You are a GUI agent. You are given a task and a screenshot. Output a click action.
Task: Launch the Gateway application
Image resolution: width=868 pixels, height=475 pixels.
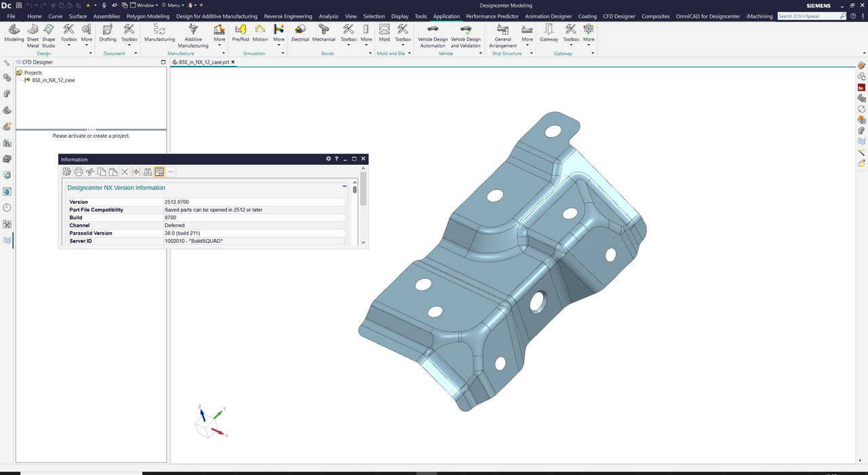(x=549, y=34)
